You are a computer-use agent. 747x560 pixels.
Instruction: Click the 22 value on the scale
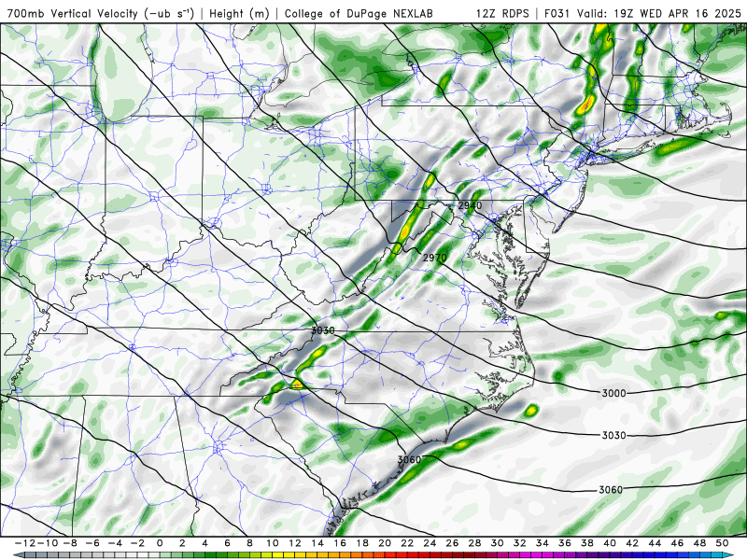tap(407, 543)
